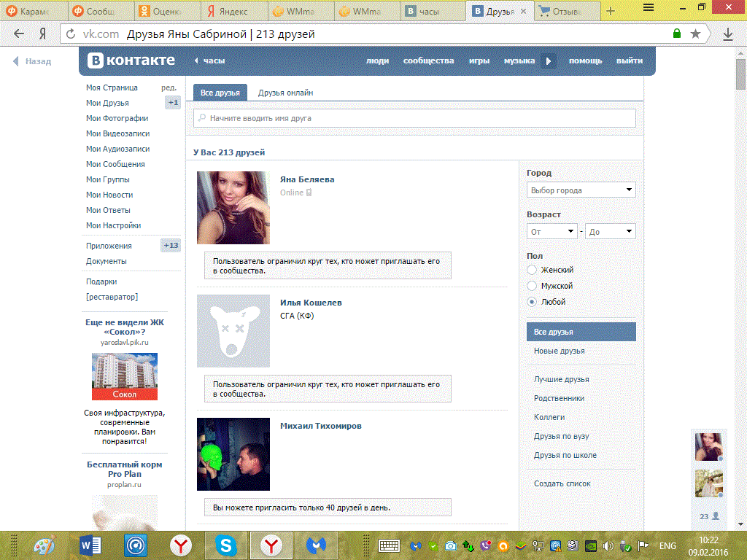Screen dimensions: 747x560
Task: Click the camera tray icon
Action: 450,546
